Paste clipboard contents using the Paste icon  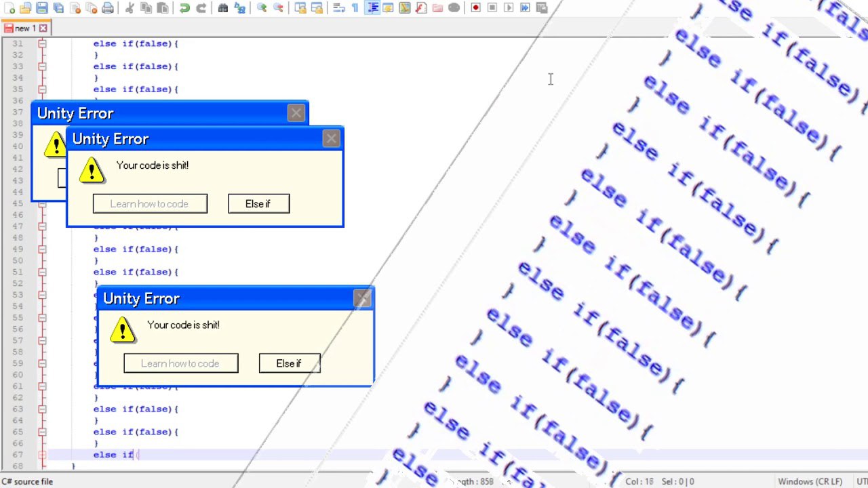click(x=163, y=8)
